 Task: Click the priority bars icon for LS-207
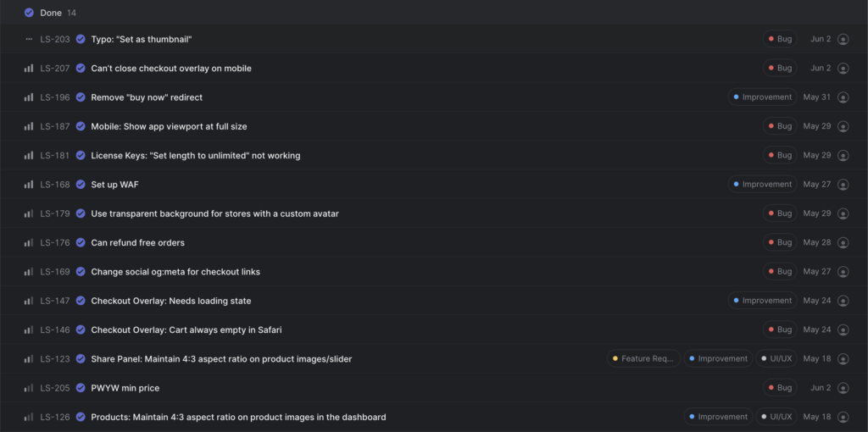pyautogui.click(x=29, y=68)
